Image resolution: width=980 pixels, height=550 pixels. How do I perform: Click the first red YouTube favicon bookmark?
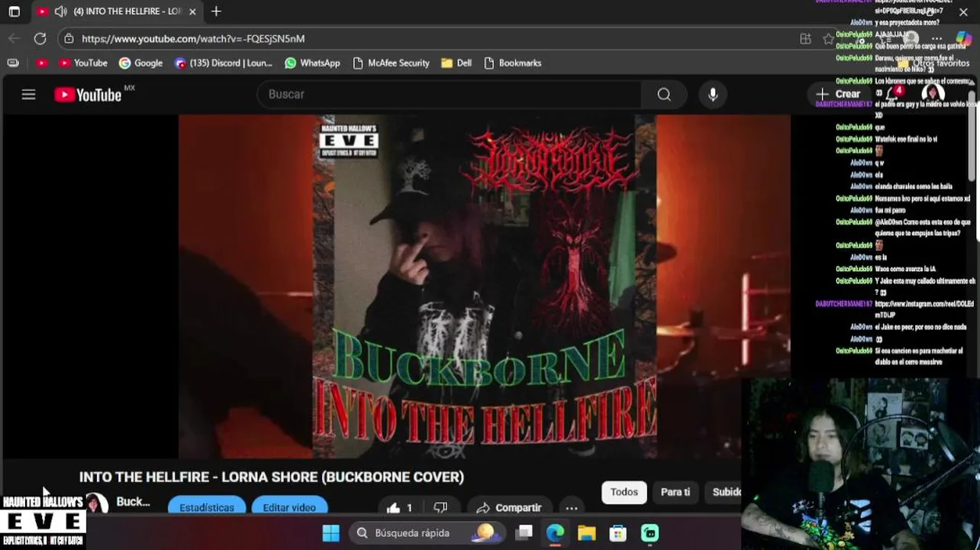click(x=42, y=63)
